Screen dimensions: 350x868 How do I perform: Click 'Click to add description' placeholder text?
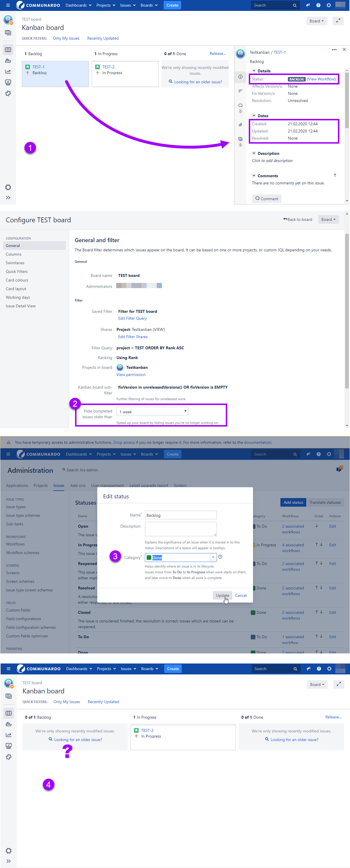tap(272, 161)
